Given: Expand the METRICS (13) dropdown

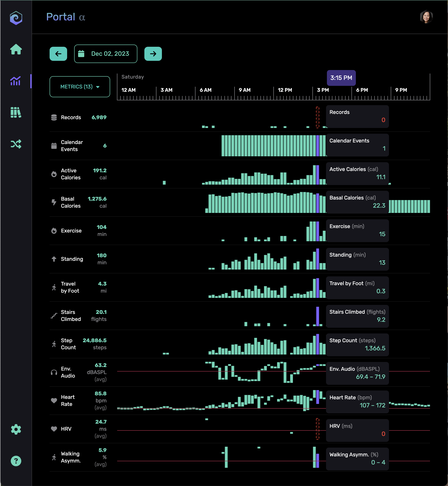Looking at the screenshot, I should point(80,86).
